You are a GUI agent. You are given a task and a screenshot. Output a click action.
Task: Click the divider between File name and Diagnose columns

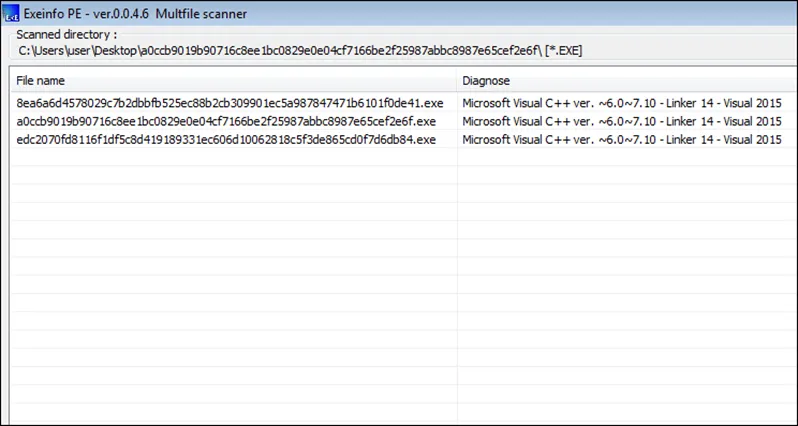(x=457, y=80)
